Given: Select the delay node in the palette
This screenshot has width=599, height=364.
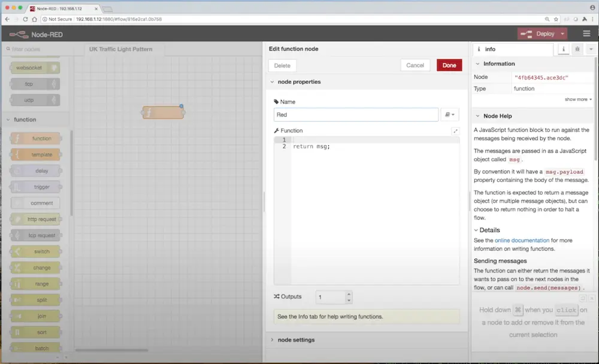Looking at the screenshot, I should pos(36,171).
